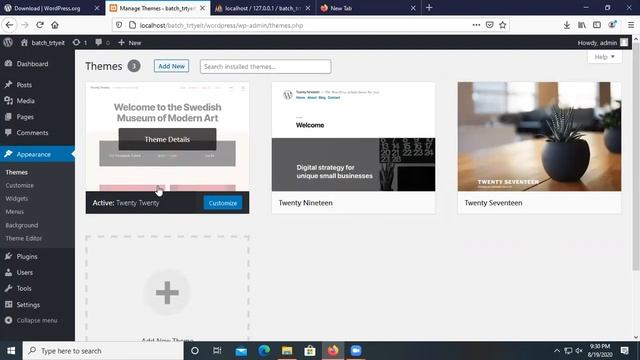Open Firefox downloads panel
Viewport: 640px width, 360px height.
point(567,25)
